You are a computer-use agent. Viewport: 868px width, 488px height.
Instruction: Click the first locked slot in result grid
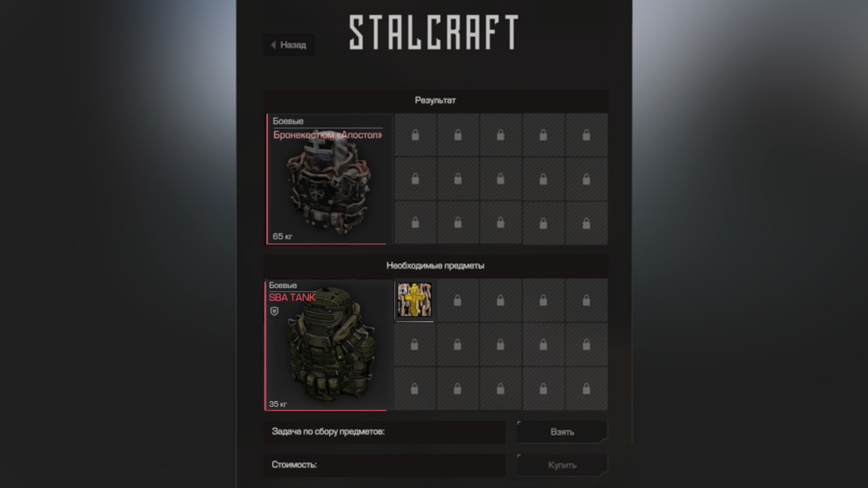415,135
